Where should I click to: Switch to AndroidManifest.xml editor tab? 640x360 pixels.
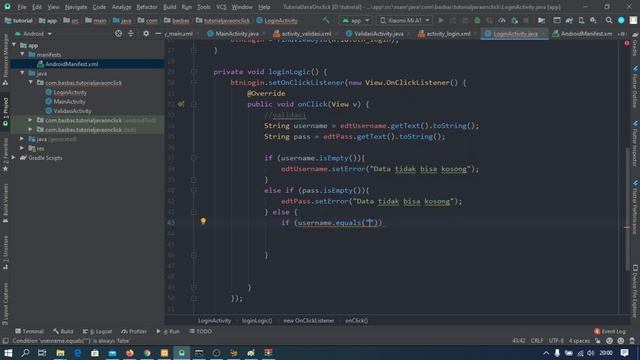pos(582,33)
